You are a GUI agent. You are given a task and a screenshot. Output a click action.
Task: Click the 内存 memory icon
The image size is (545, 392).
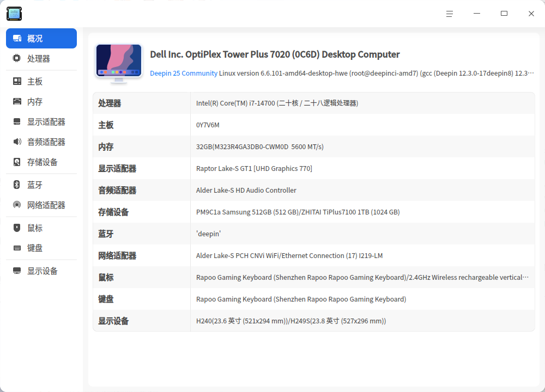(17, 101)
